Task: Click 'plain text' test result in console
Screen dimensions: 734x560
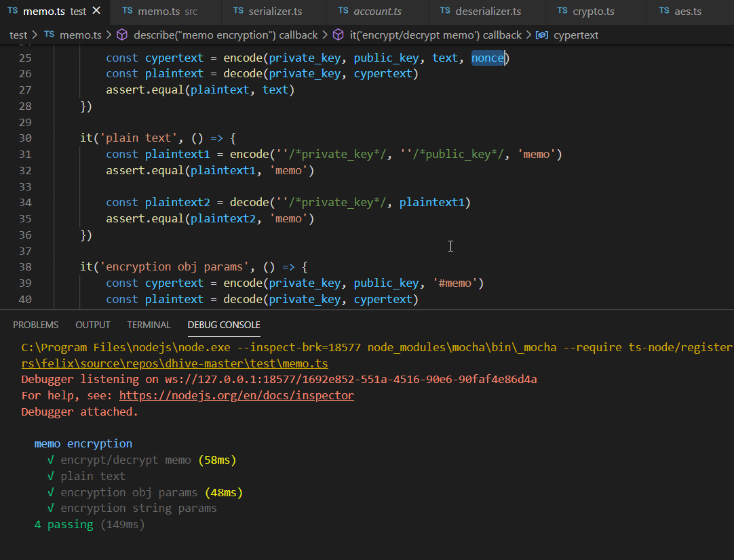Action: (x=86, y=476)
